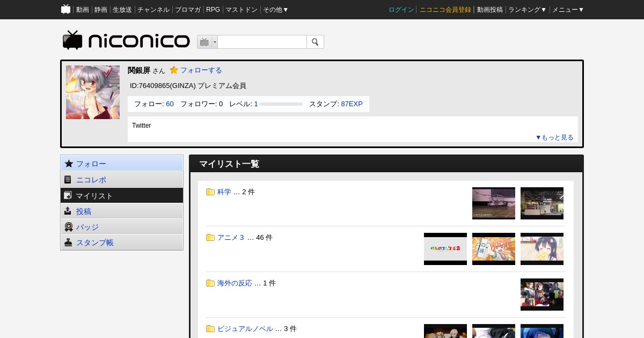Click the フォローする link
The height and width of the screenshot is (338, 644).
click(x=201, y=70)
